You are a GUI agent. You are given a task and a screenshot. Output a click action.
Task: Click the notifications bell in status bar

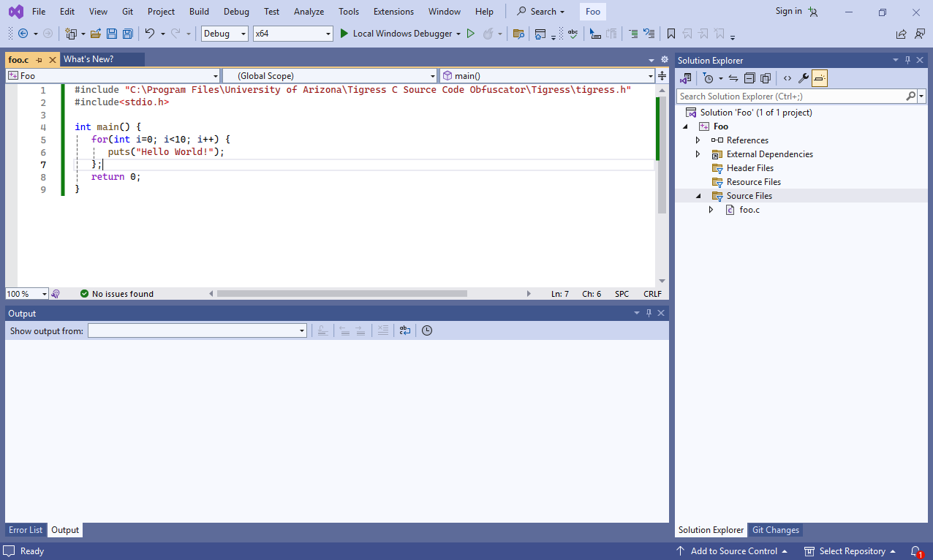click(915, 551)
